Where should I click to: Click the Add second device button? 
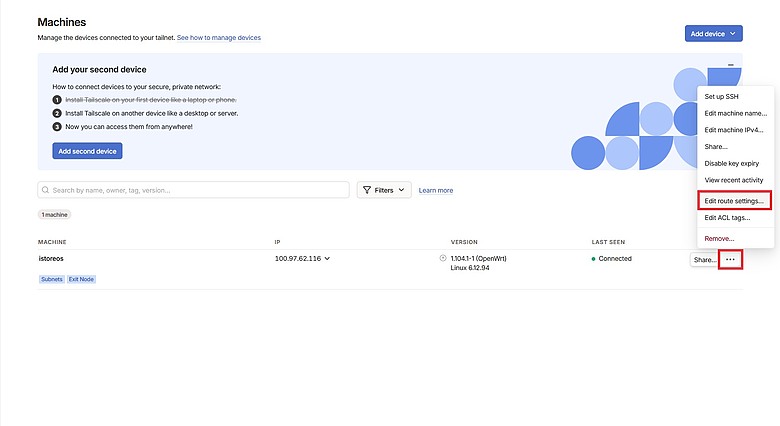coord(87,151)
